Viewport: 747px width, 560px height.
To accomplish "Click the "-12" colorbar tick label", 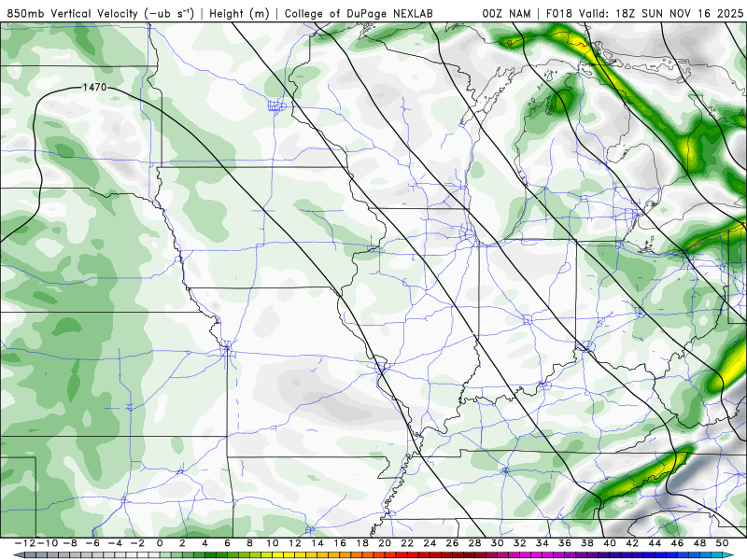I will [x=25, y=543].
